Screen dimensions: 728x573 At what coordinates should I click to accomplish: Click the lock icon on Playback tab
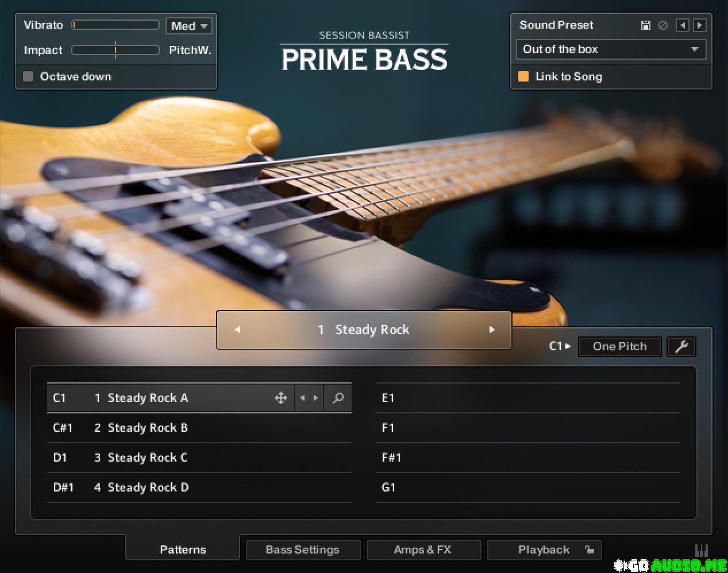coord(589,549)
